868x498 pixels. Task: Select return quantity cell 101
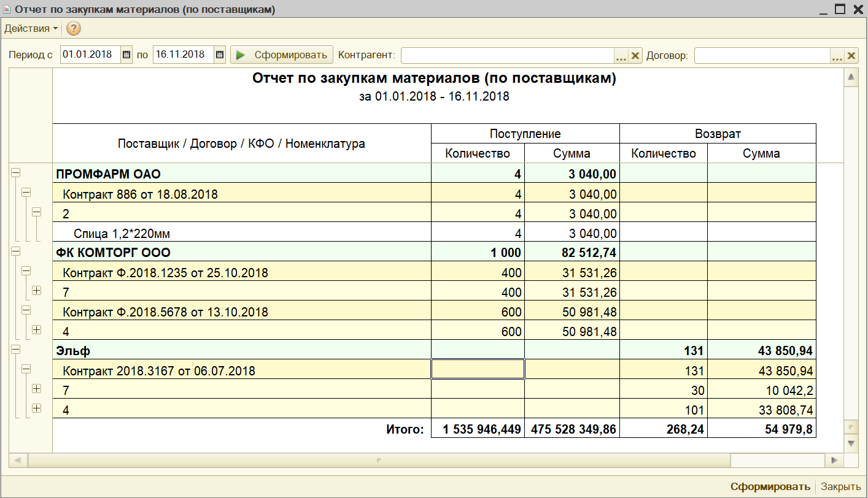664,410
